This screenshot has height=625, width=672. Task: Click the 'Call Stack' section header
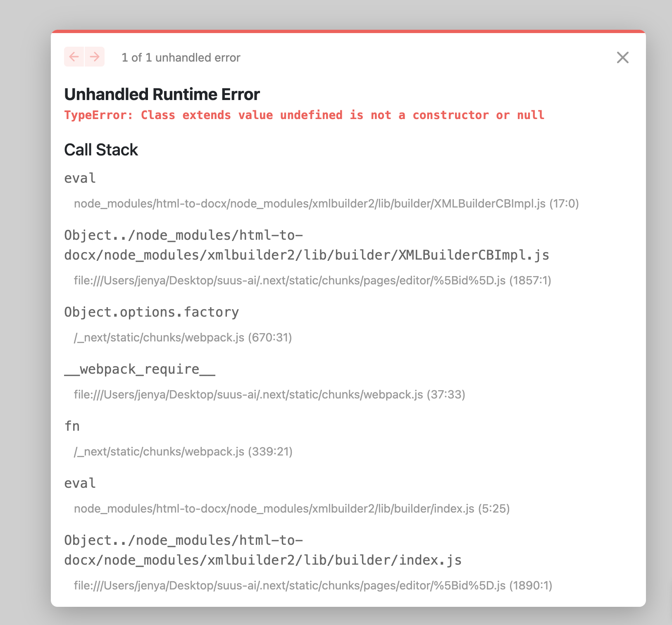click(101, 150)
